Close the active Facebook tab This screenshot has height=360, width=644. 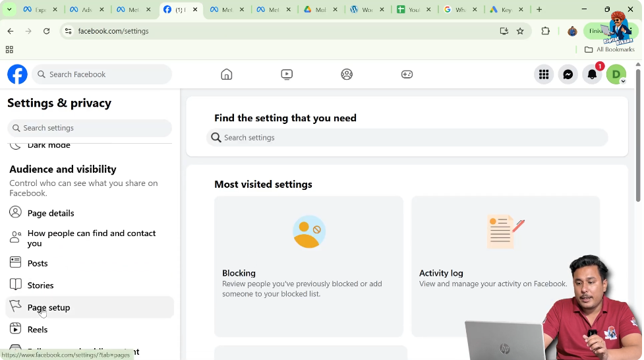[195, 9]
